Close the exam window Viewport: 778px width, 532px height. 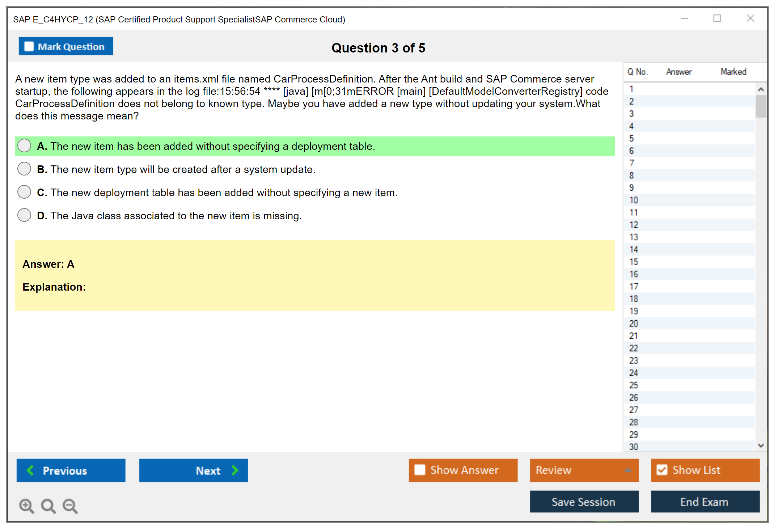coord(750,18)
